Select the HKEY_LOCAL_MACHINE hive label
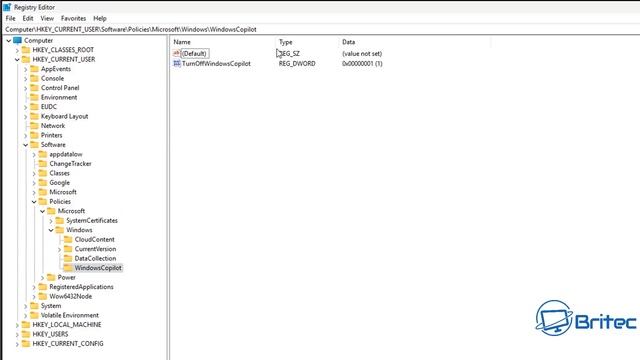640x360 pixels. [67, 324]
